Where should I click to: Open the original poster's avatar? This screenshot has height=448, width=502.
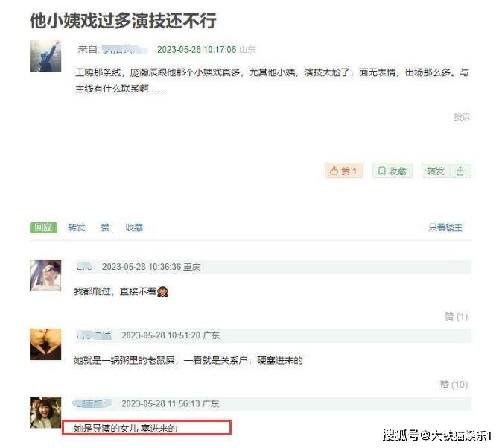point(45,56)
